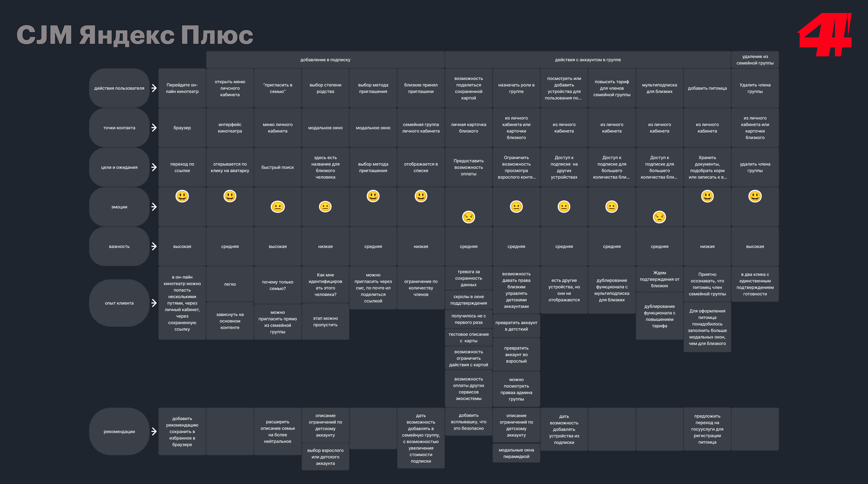
Task: Click the smiling emoji in 'открыть меню личного кабинета' column
Action: point(230,196)
